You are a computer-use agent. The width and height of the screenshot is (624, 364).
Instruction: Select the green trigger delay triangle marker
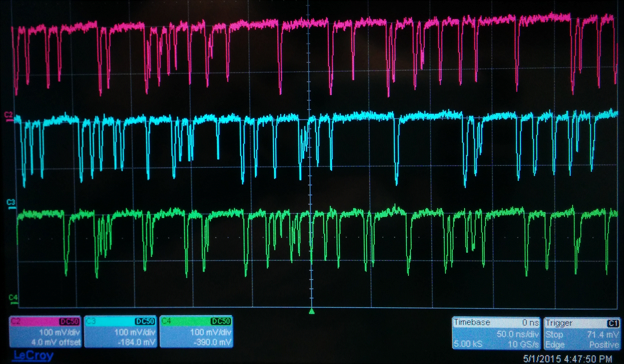(x=312, y=311)
